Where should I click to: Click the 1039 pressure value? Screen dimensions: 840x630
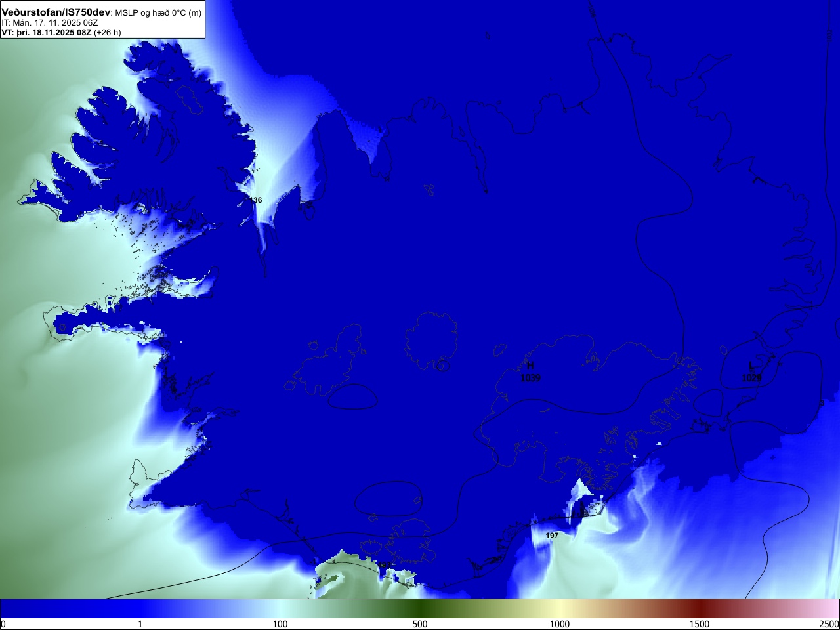530,378
